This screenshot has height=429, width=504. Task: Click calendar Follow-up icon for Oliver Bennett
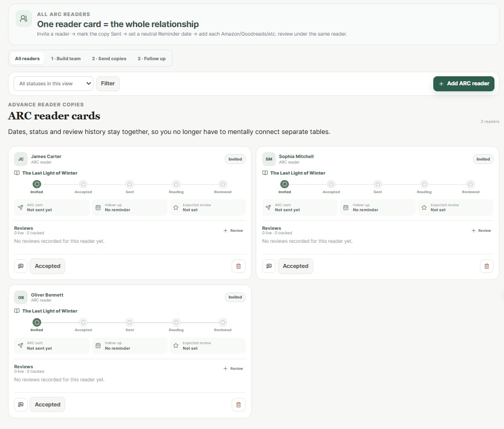pos(98,346)
